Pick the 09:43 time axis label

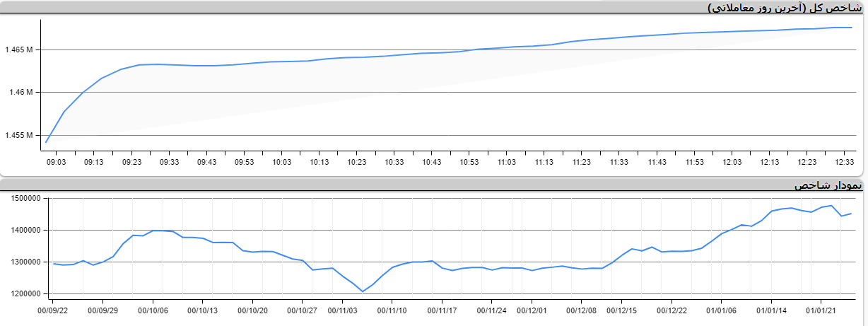[x=206, y=163]
